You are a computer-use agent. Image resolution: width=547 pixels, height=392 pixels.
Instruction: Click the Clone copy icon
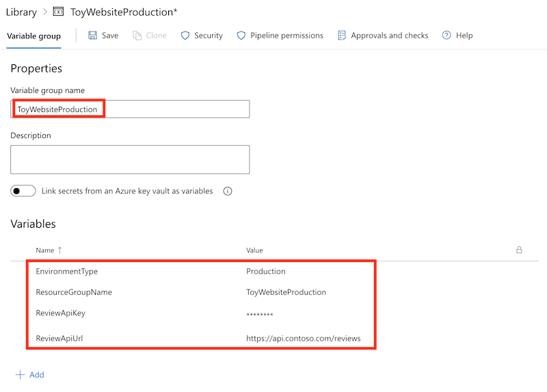point(137,36)
